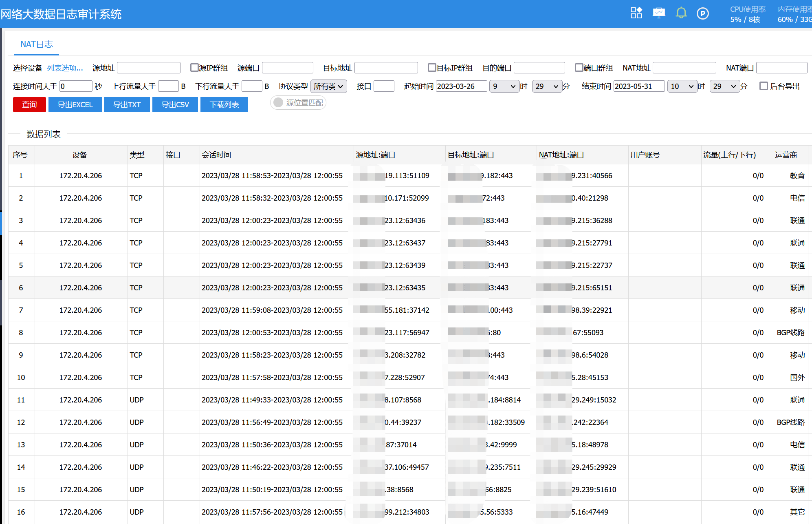This screenshot has width=812, height=524.
Task: Focus the NAT端口 input field
Action: [x=782, y=68]
